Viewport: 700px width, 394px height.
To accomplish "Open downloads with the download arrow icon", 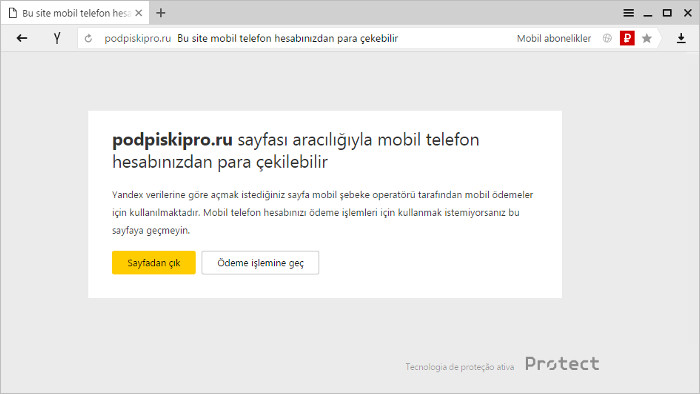I will pyautogui.click(x=681, y=38).
